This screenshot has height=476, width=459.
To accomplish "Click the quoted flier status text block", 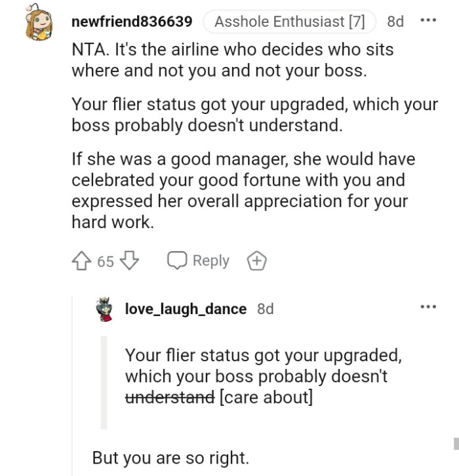I will coord(262,376).
